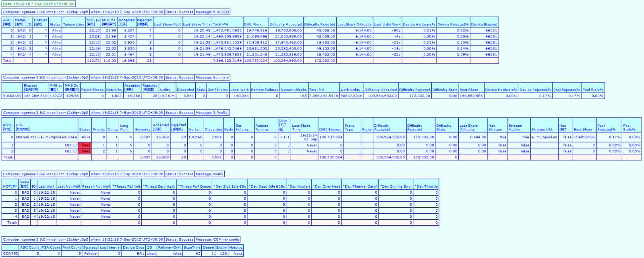
Task: Click the red Dead status for pool 2
Action: [x=85, y=151]
